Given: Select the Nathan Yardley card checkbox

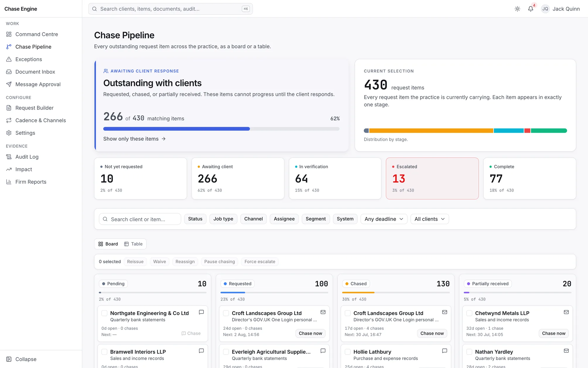Looking at the screenshot, I should (x=470, y=352).
